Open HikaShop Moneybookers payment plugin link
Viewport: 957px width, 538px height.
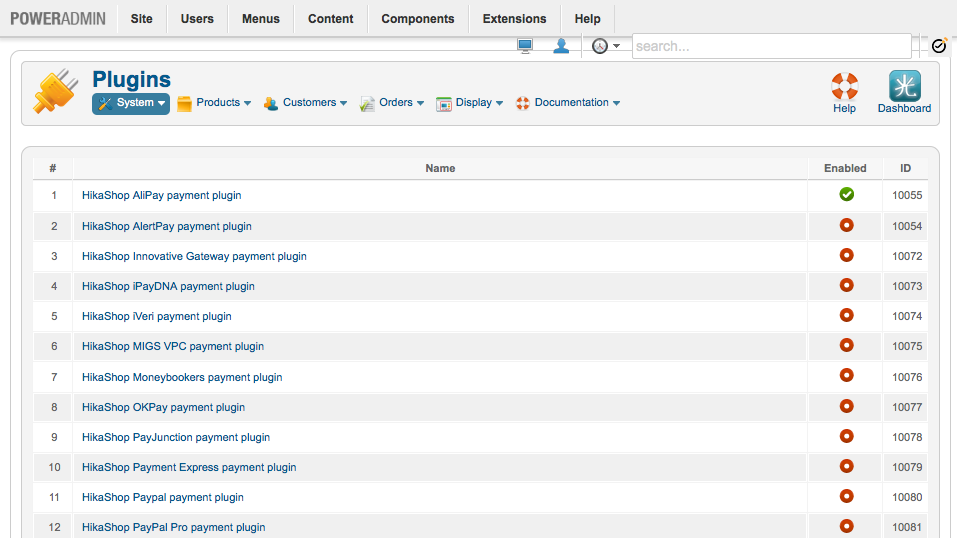(182, 377)
